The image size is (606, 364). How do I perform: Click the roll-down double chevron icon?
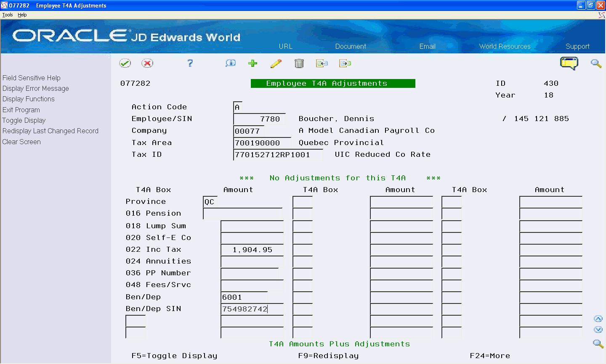coord(598,330)
